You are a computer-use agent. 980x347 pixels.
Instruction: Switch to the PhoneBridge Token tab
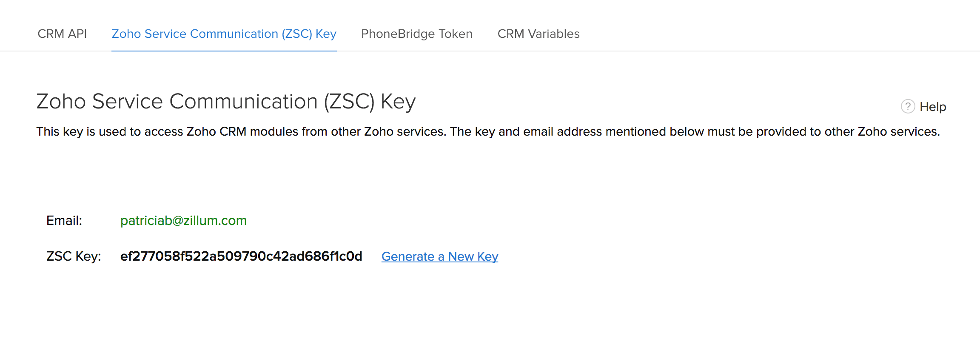point(416,34)
